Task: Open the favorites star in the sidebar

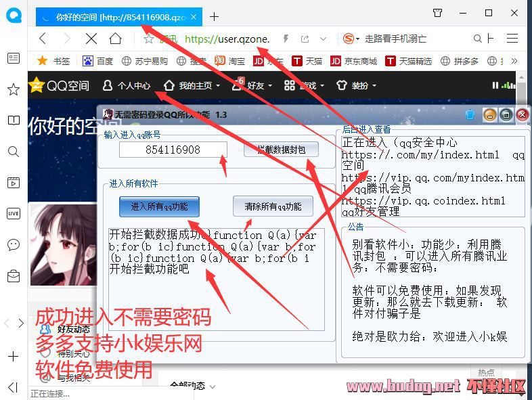Action: tap(13, 89)
